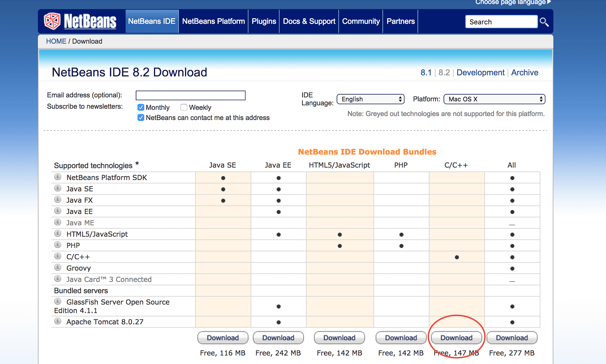
Task: Open Docs & Support menu
Action: tap(309, 21)
